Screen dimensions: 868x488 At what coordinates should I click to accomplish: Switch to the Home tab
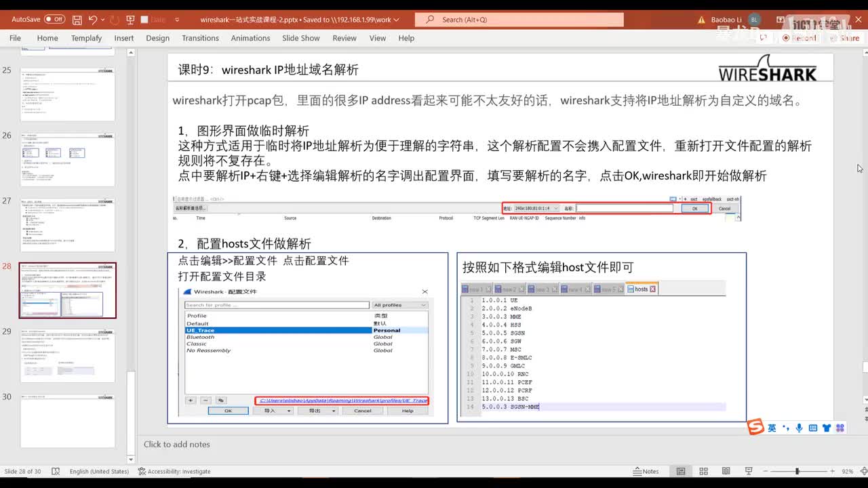tap(47, 38)
